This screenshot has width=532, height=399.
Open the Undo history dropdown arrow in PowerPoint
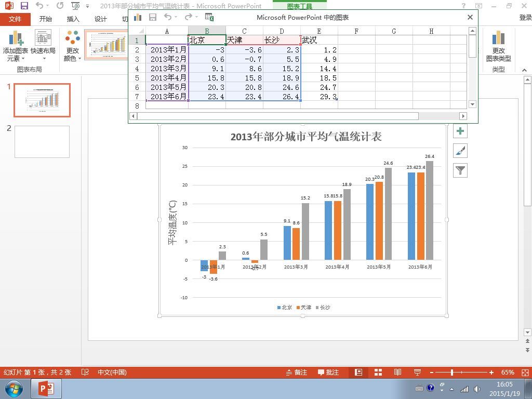[47, 6]
